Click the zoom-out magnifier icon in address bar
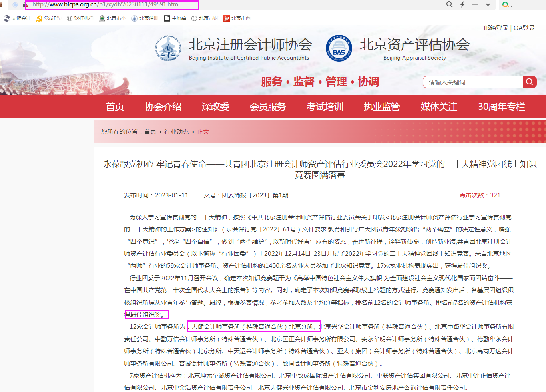 pyautogui.click(x=449, y=4)
